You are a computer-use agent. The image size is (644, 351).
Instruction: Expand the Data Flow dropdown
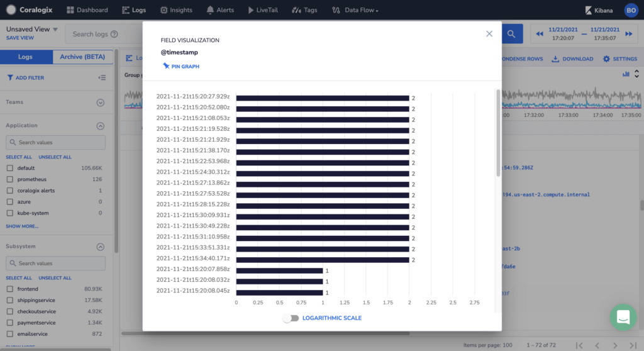355,10
